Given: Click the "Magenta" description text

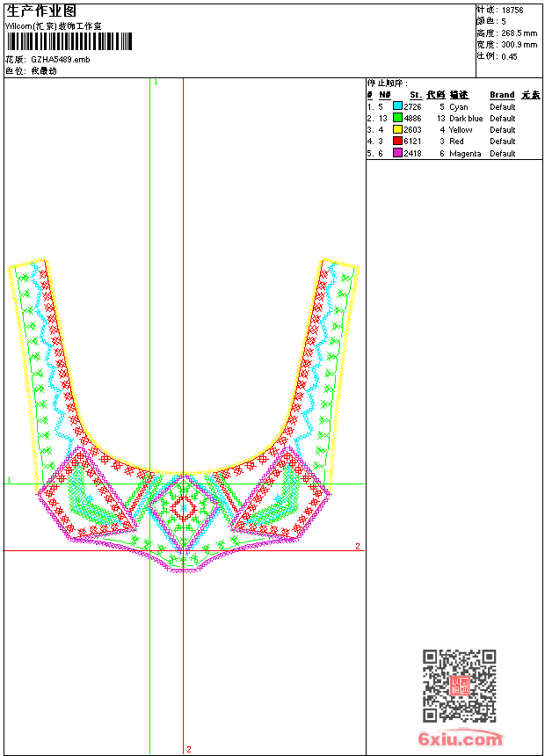Looking at the screenshot, I should [x=465, y=154].
